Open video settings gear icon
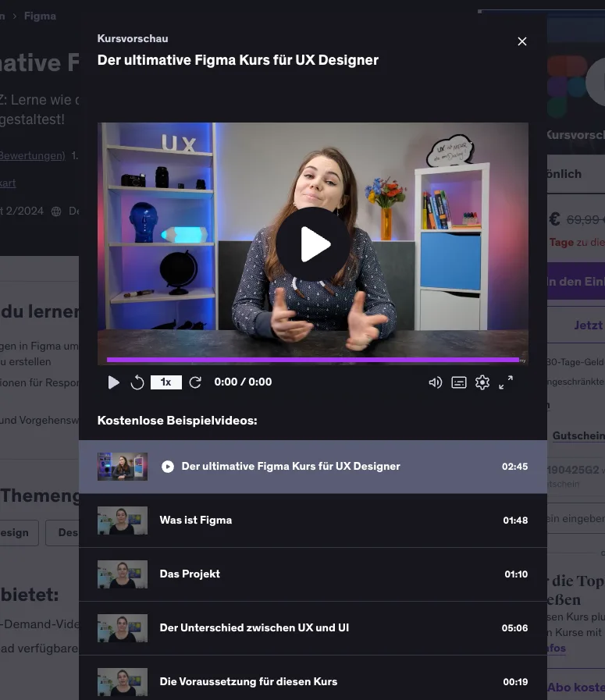Screen dimensions: 605x700 coord(482,382)
